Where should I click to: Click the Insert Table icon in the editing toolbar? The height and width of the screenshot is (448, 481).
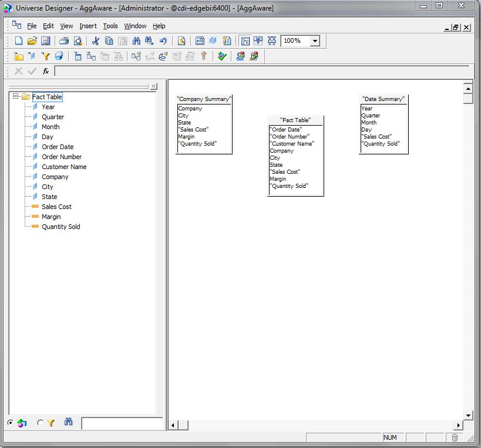pyautogui.click(x=78, y=56)
